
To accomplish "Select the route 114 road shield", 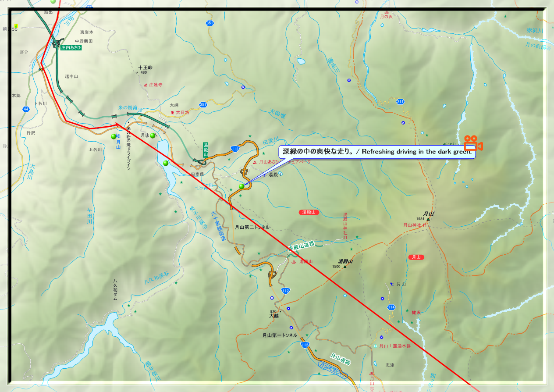I will tap(391, 307).
